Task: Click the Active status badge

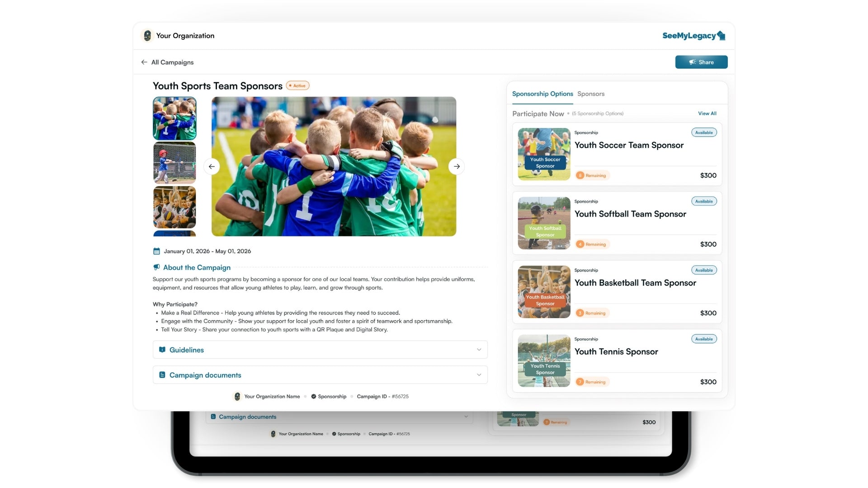Action: (x=298, y=86)
